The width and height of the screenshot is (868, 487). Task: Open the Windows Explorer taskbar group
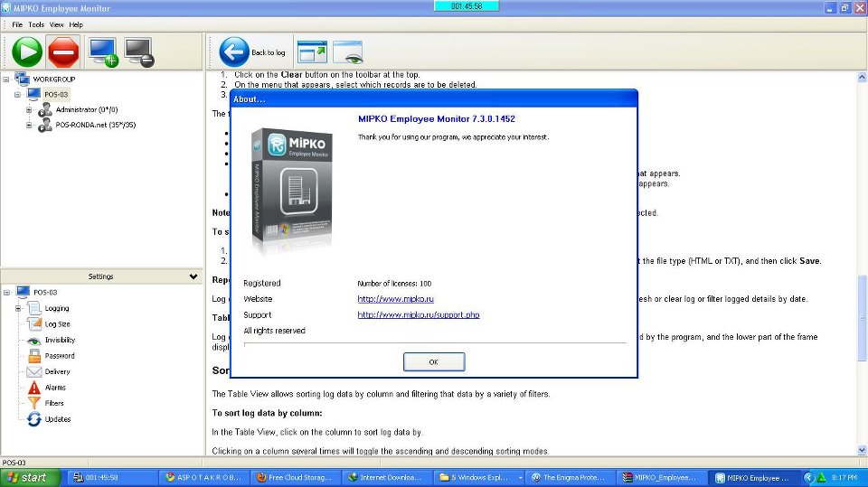pyautogui.click(x=479, y=478)
